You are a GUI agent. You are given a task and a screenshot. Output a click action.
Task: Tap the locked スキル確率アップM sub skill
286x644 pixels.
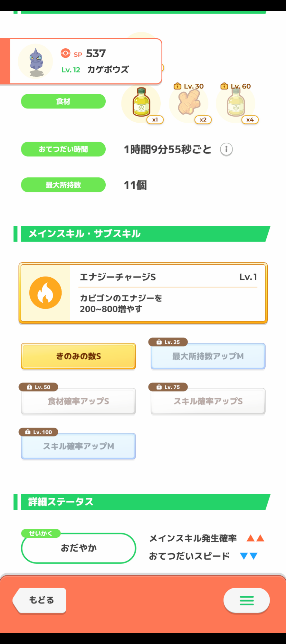pyautogui.click(x=78, y=446)
